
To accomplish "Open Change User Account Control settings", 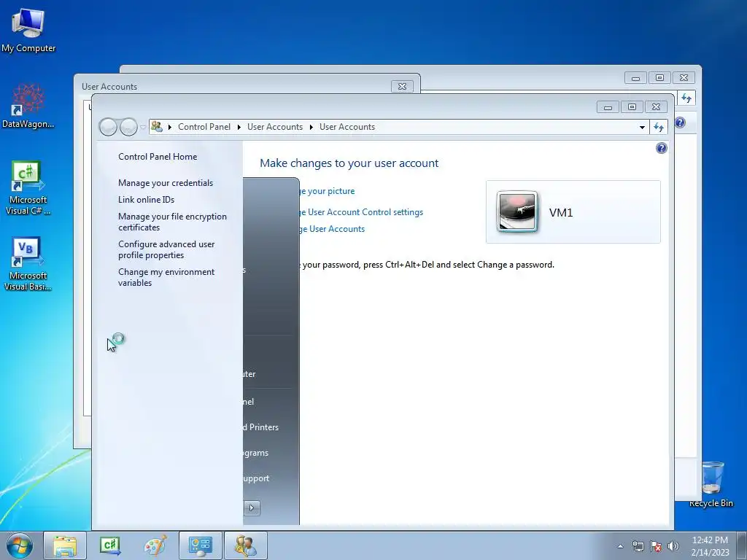I will pos(362,212).
